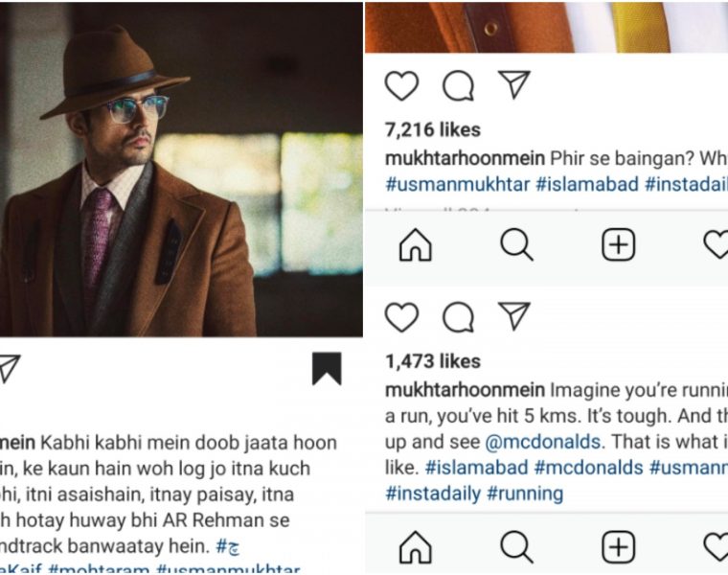
Task: Comment on the McDonald's running post
Action: point(458,317)
